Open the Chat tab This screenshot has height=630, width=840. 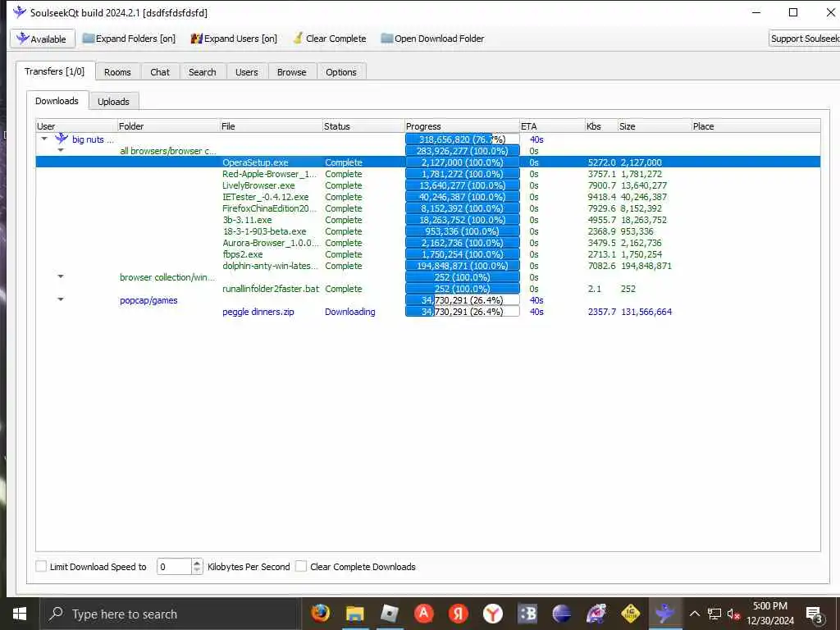click(x=160, y=72)
